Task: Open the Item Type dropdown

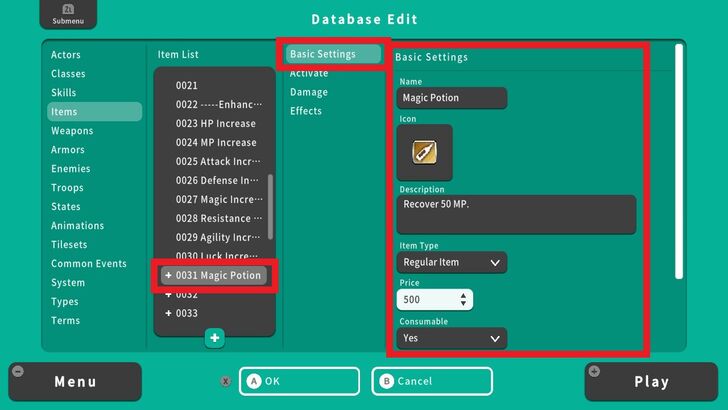Action: pyautogui.click(x=451, y=263)
